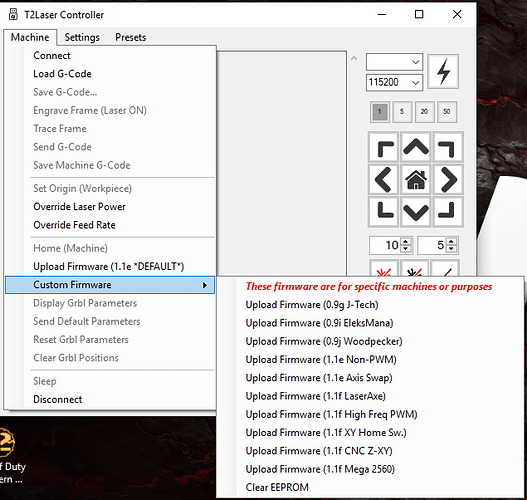Screen dimensions: 527x500
Task: Click the lightning bolt connect icon
Action: point(443,72)
